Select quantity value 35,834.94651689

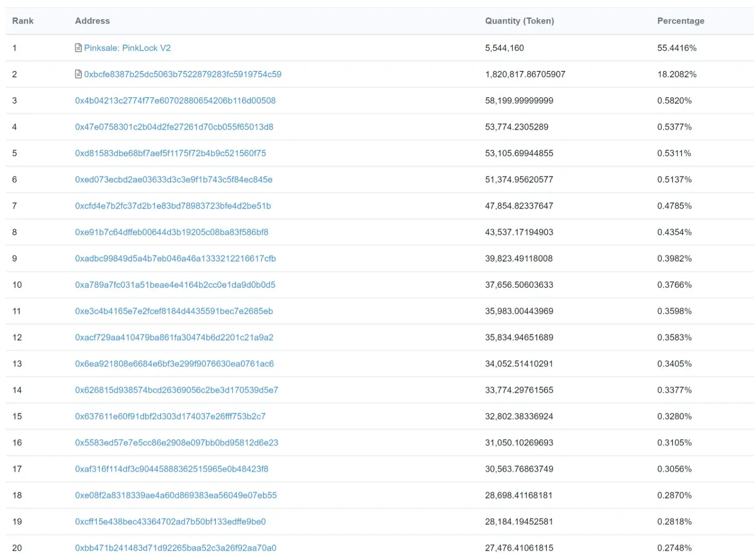(x=519, y=337)
